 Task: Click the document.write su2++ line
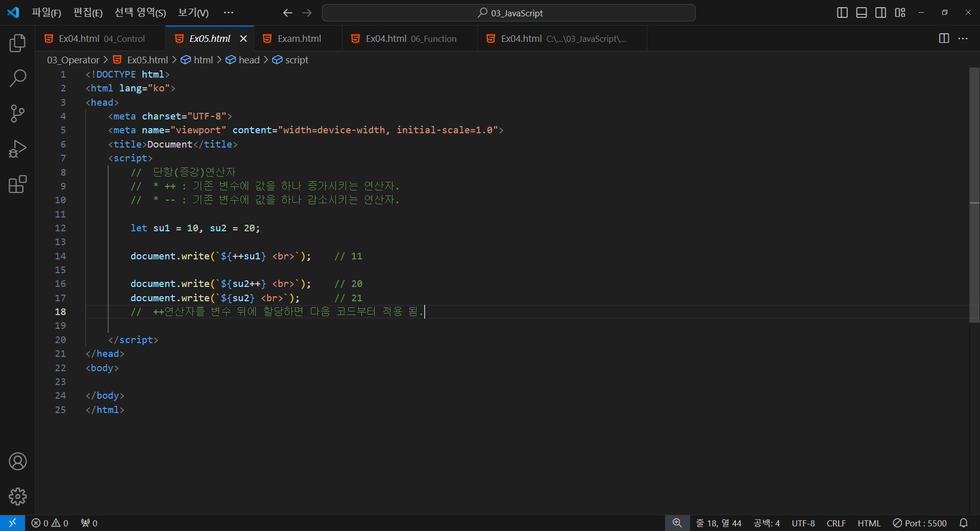click(220, 284)
